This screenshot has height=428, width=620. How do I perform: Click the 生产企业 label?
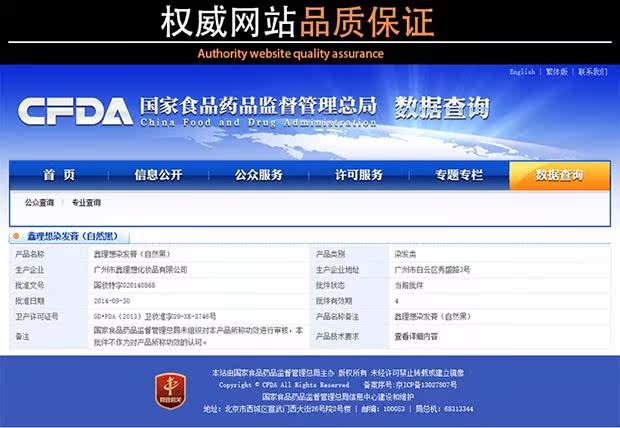coord(30,270)
